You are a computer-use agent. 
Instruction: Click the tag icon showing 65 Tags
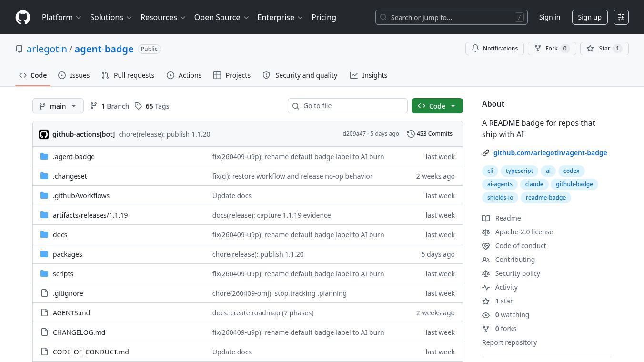138,106
